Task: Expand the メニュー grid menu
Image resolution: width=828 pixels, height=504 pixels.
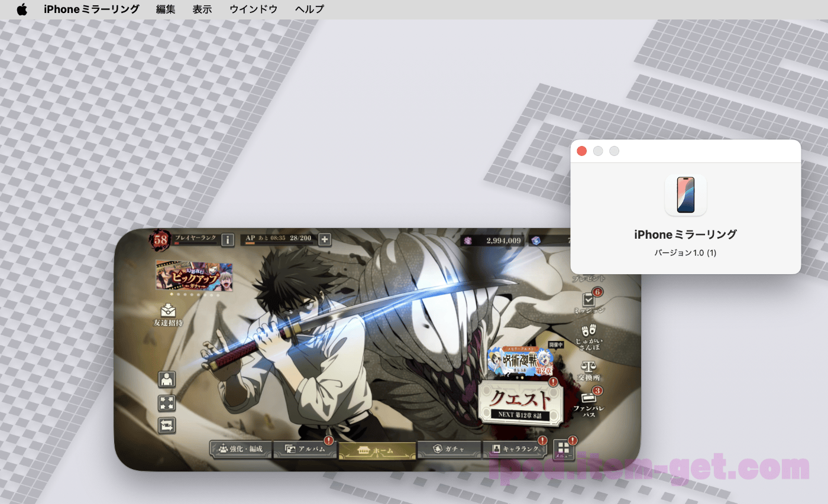Action: (x=564, y=450)
